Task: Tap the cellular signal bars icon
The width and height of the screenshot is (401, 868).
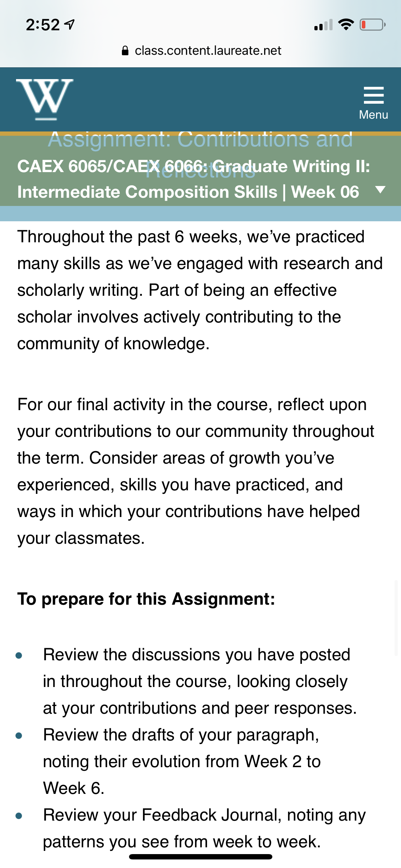Action: [323, 25]
